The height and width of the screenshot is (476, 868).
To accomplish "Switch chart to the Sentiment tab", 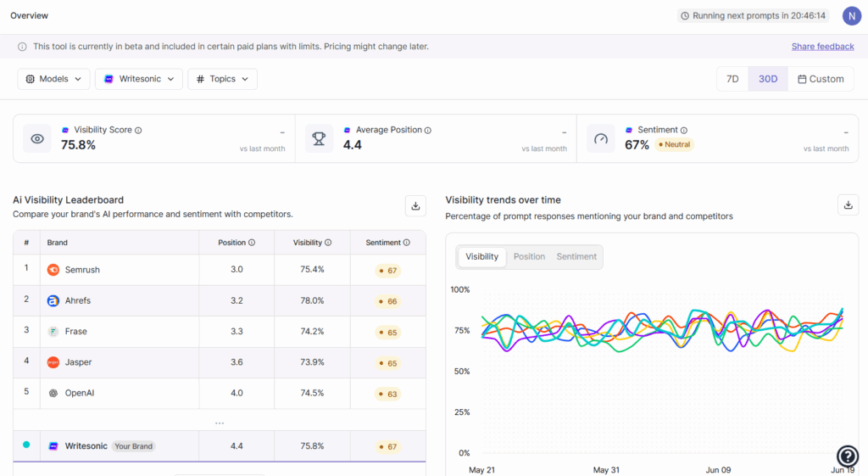I will coord(576,256).
